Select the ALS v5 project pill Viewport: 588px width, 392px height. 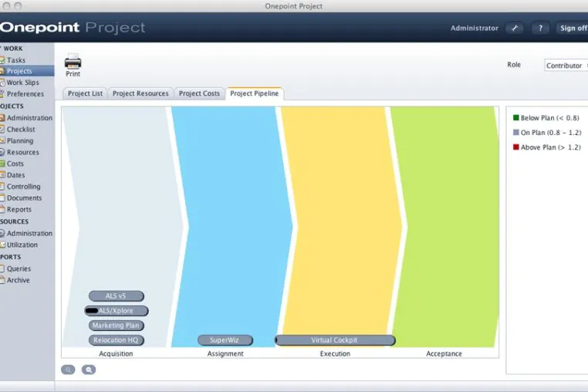pyautogui.click(x=117, y=296)
